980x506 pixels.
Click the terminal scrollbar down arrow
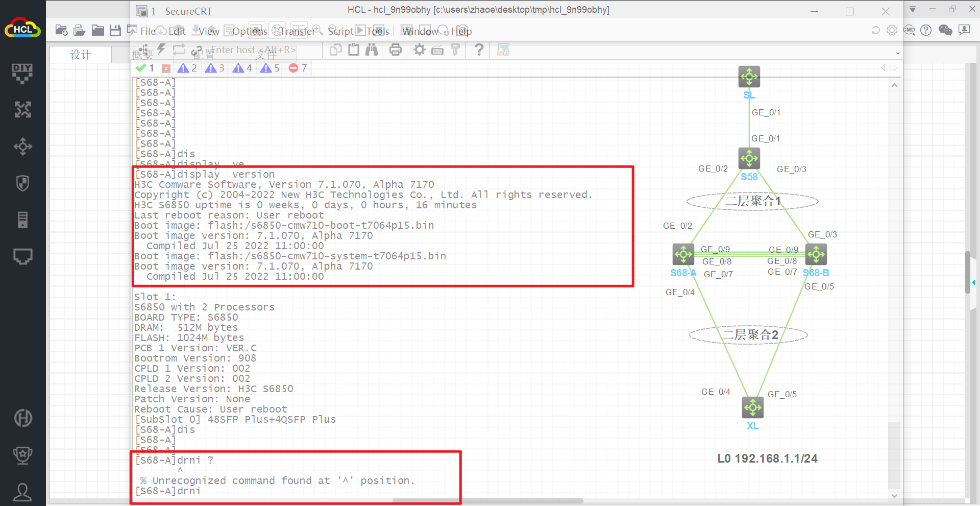[x=894, y=495]
